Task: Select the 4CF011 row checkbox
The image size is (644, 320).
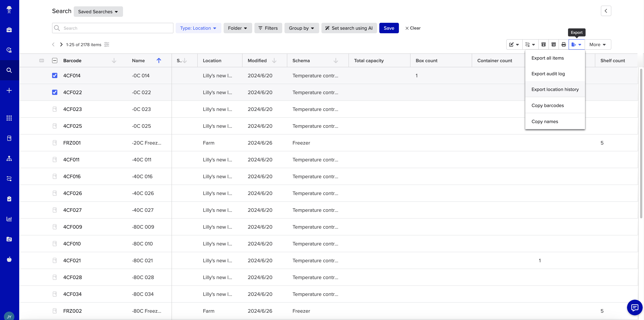Action: [x=55, y=160]
